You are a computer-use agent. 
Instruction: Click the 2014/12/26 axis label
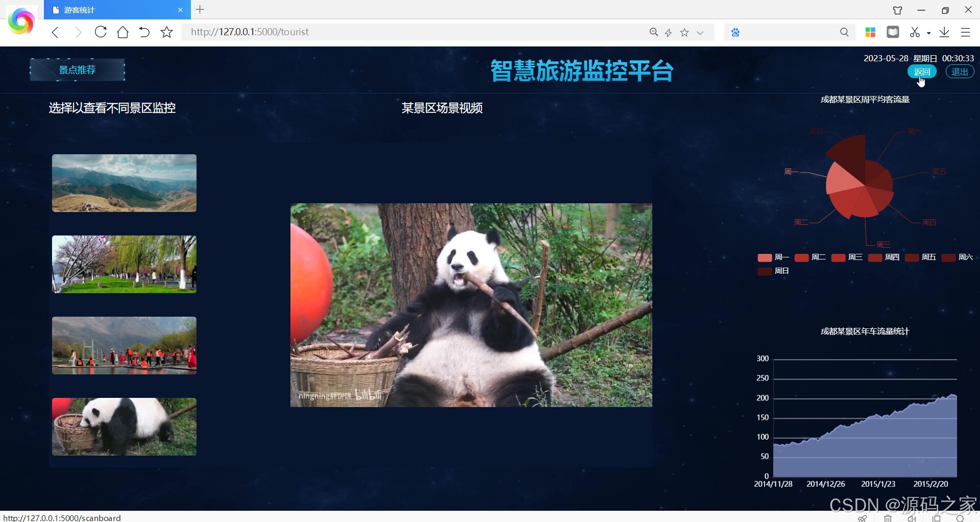pos(826,484)
